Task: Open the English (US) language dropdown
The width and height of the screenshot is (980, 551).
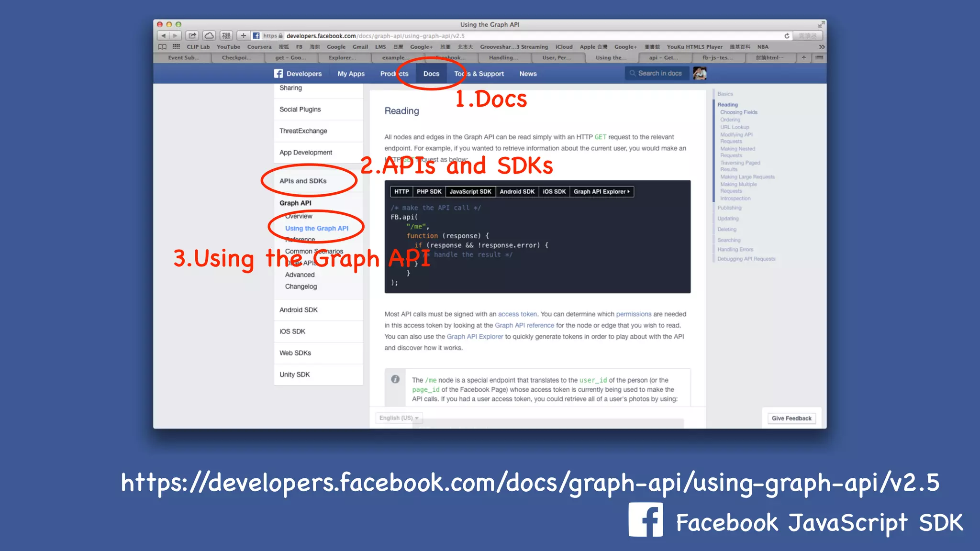Action: [x=399, y=418]
